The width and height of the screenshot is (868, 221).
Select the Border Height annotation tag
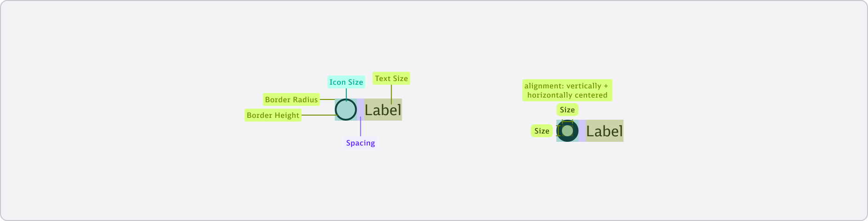click(273, 115)
